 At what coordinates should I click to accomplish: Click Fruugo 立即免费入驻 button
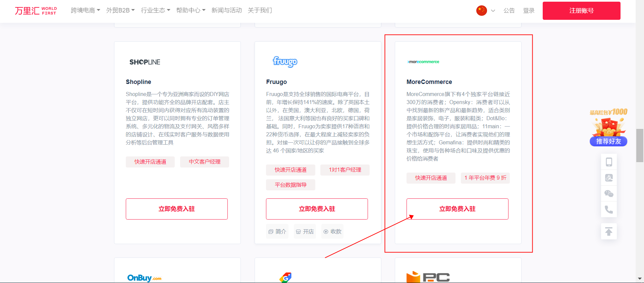[317, 209]
